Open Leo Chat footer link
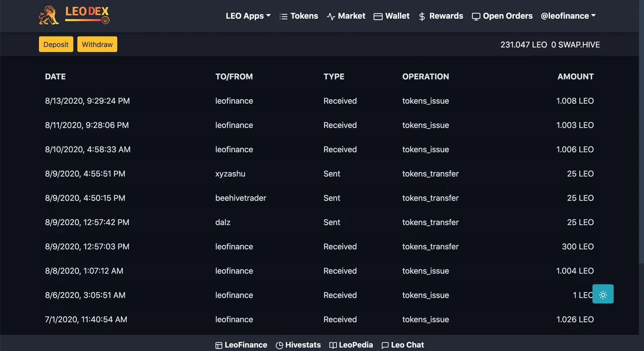Viewport: 644px width, 351px height. [x=403, y=345]
